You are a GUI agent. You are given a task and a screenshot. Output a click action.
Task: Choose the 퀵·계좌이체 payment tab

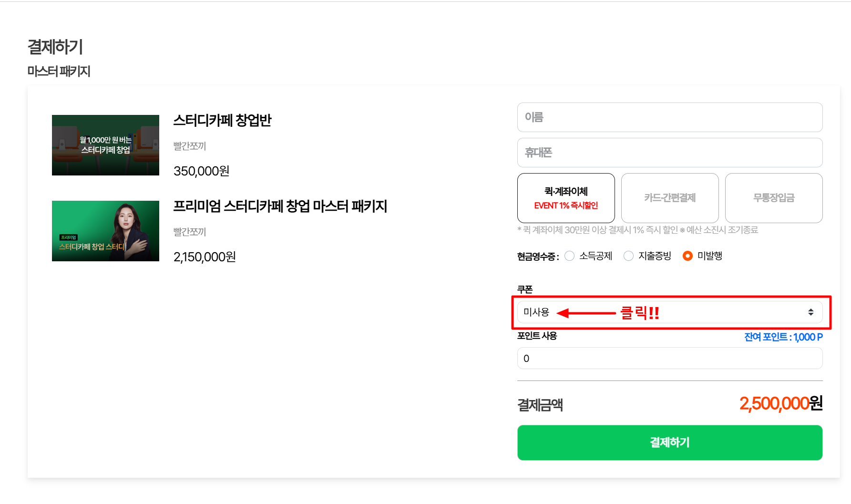pyautogui.click(x=566, y=198)
